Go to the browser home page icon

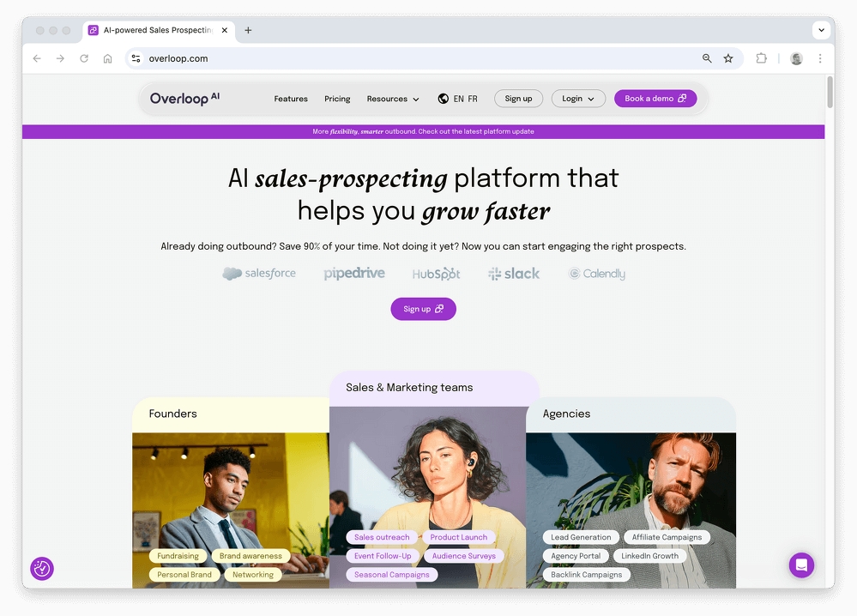click(108, 58)
